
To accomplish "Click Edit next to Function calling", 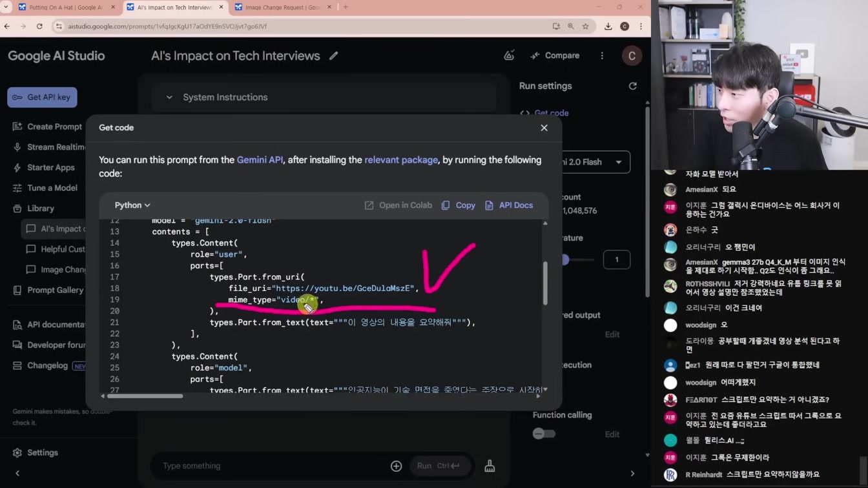I will coord(612,434).
